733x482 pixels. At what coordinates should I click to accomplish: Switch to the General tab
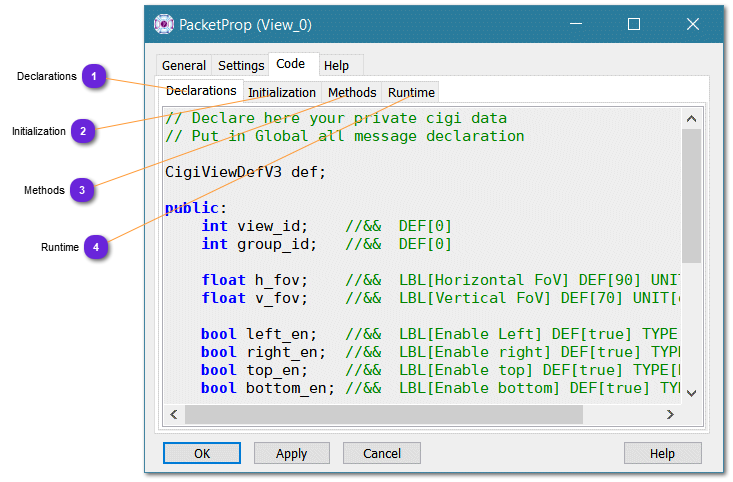[x=184, y=66]
